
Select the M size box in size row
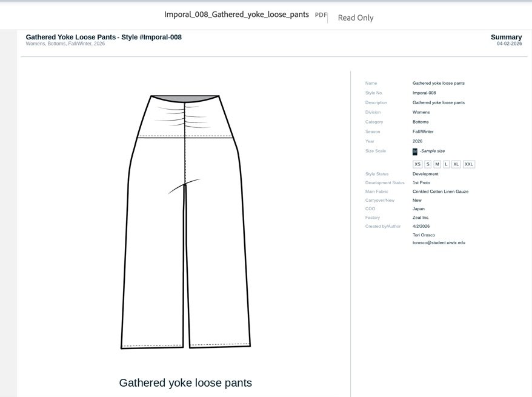pos(437,164)
